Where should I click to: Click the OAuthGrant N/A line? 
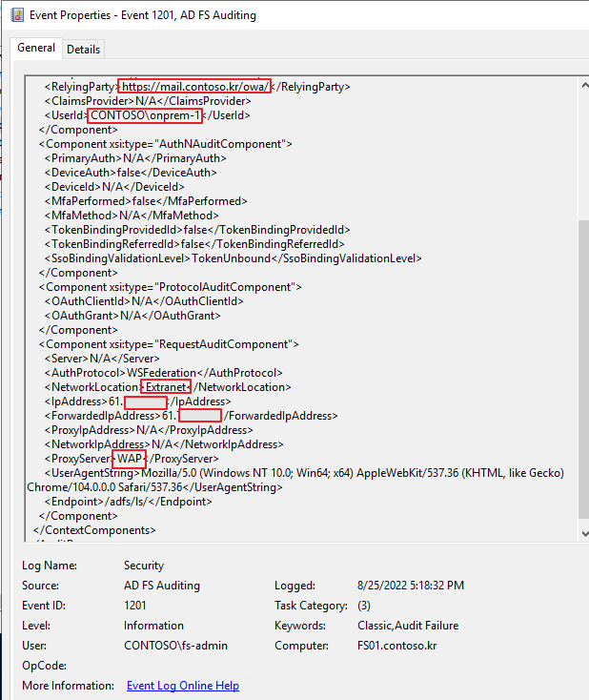(x=132, y=316)
